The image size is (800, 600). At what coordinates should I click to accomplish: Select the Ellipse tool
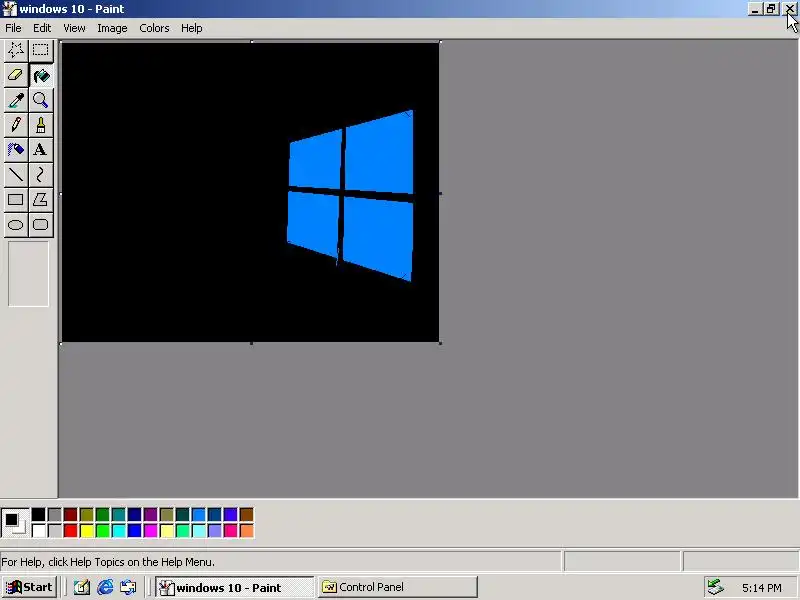(15, 225)
